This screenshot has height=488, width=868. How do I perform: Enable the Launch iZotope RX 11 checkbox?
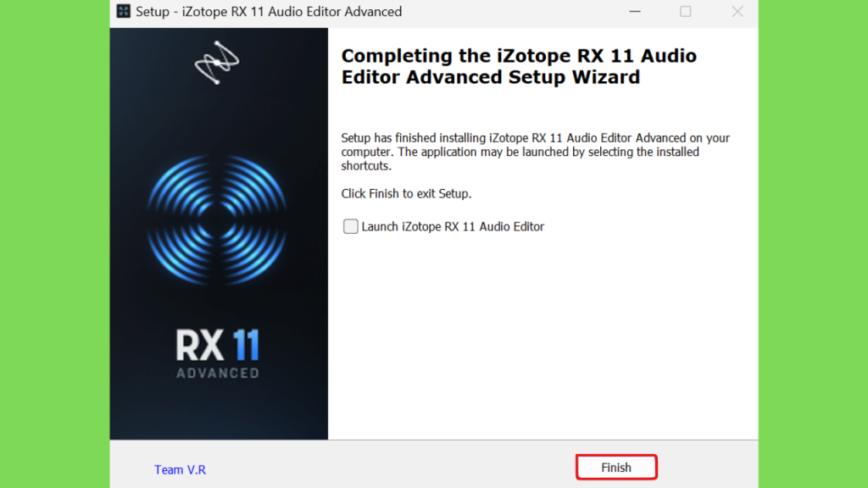[350, 226]
